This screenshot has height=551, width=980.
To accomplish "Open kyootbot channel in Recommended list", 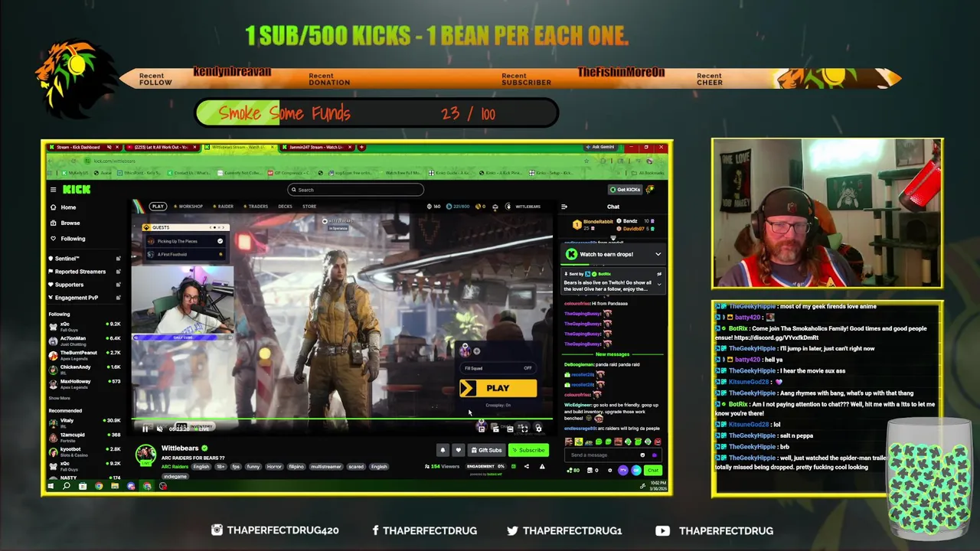I will (x=84, y=451).
